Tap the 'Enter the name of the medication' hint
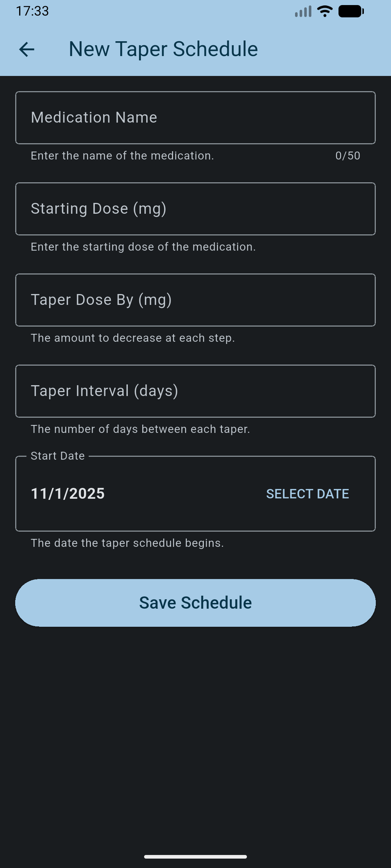 (122, 156)
